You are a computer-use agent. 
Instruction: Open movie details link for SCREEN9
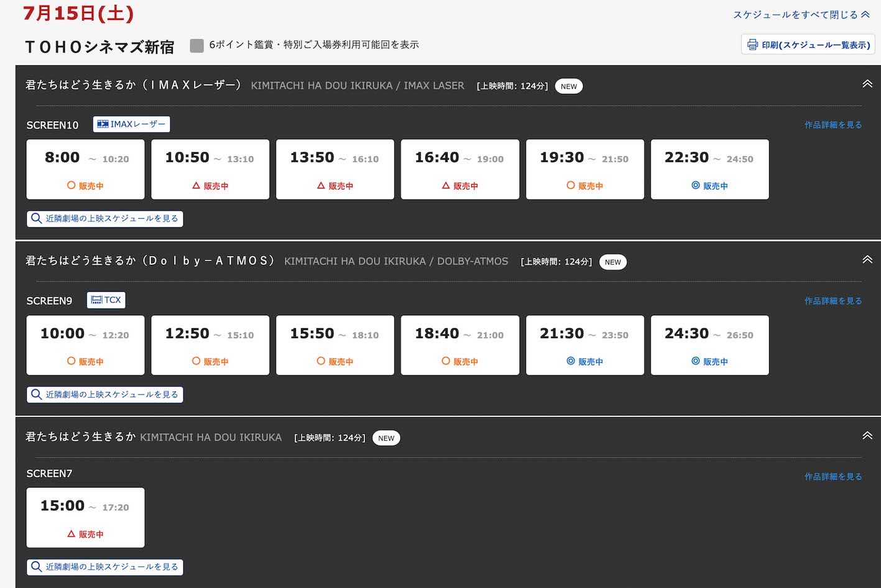pos(833,301)
